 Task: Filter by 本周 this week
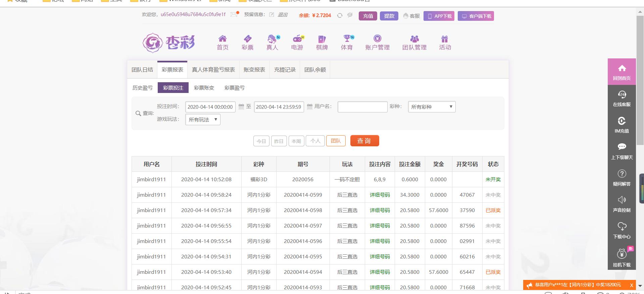pos(296,141)
